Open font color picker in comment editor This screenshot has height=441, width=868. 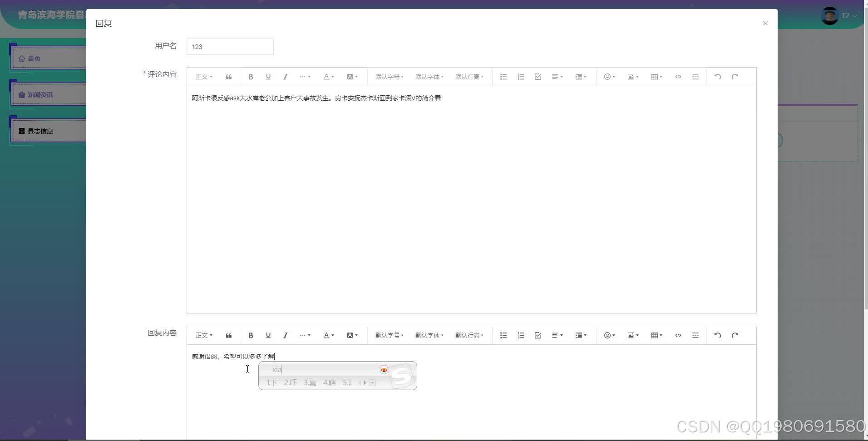(329, 77)
